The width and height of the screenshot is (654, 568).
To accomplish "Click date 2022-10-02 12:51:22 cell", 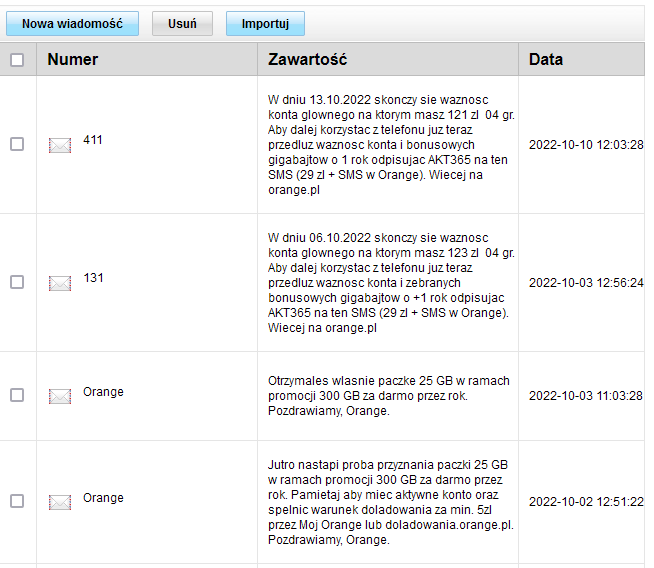I will [x=586, y=501].
